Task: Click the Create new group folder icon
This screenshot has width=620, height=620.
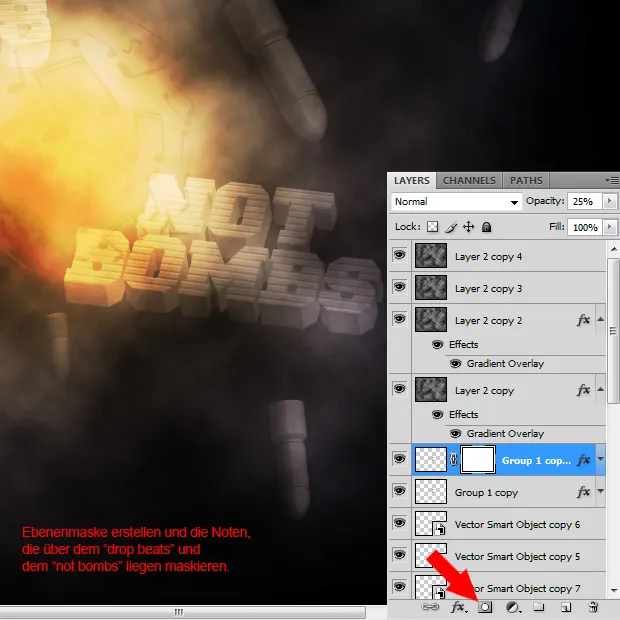Action: pos(538,607)
